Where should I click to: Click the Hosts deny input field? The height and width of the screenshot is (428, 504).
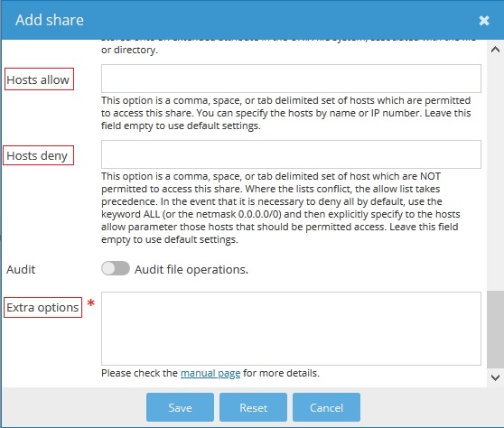[291, 154]
